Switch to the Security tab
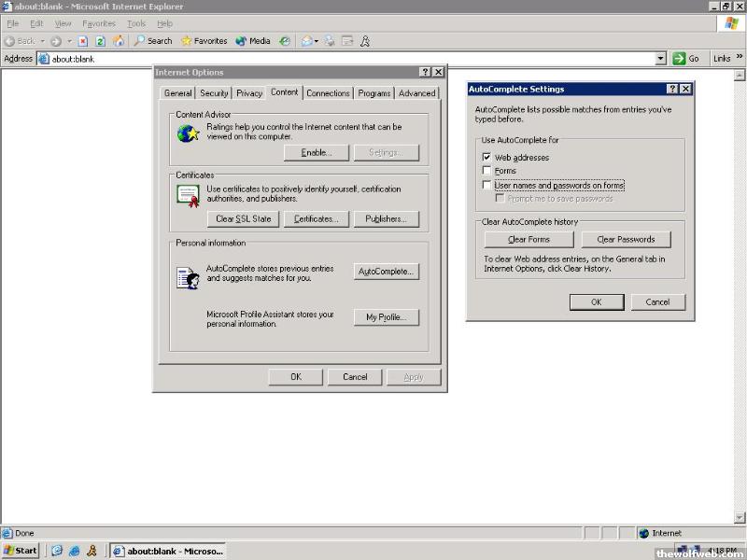This screenshot has height=560, width=747. (214, 93)
